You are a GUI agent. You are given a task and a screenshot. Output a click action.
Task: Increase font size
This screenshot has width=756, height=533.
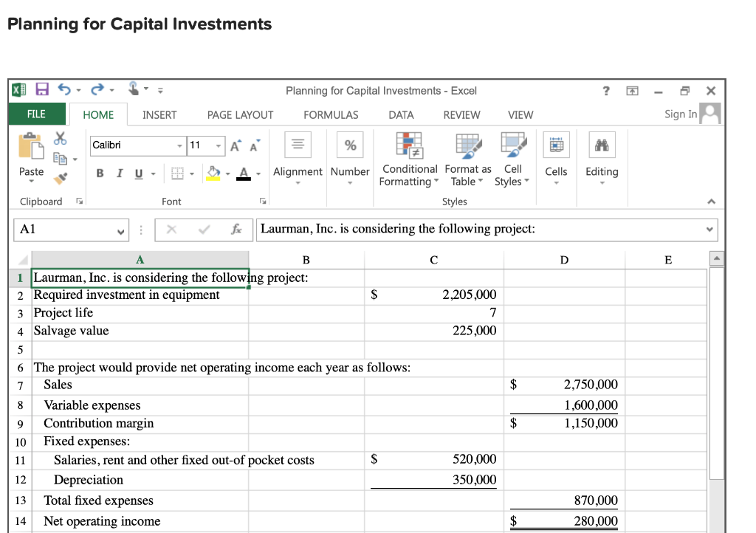click(x=236, y=145)
